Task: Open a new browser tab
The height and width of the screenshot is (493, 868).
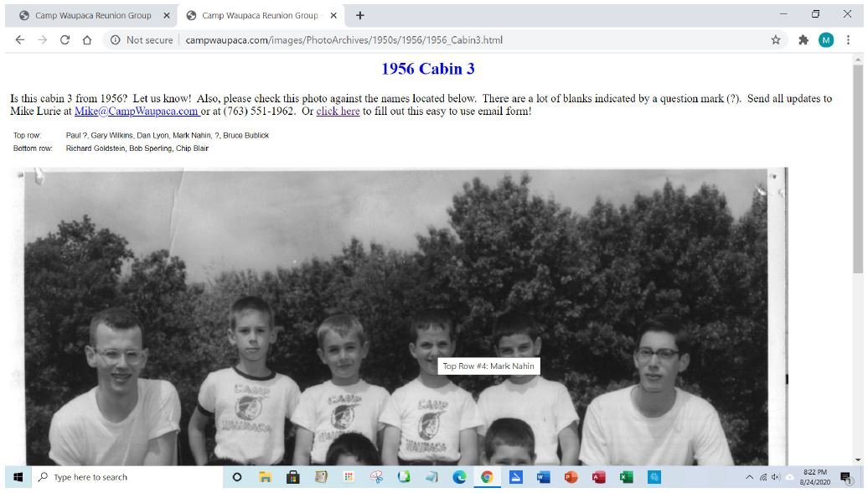Action: pyautogui.click(x=359, y=15)
